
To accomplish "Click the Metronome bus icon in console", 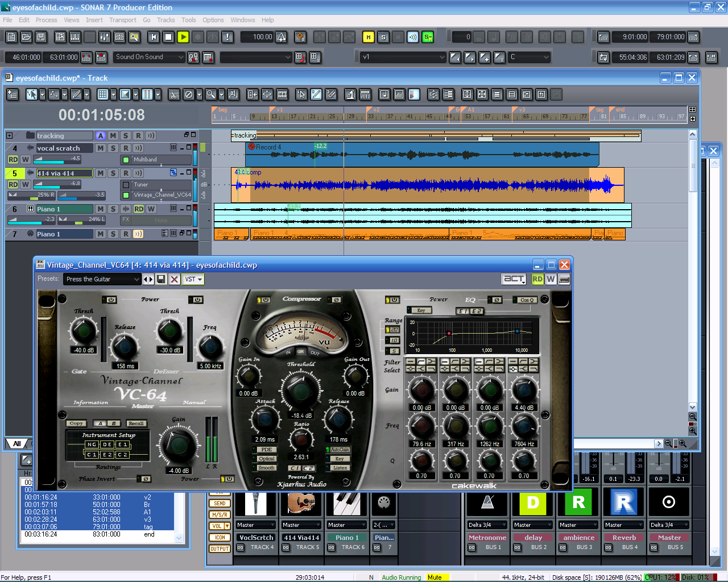I will [487, 504].
